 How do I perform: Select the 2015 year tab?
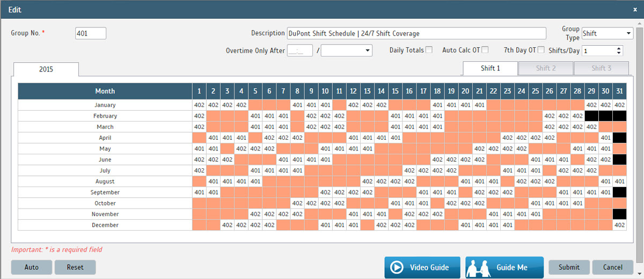click(x=46, y=69)
